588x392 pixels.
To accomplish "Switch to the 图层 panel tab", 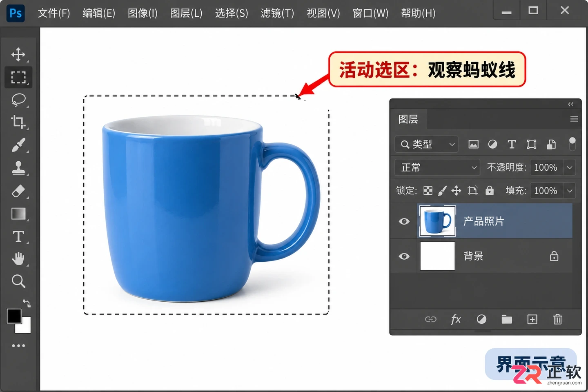I will coord(408,119).
